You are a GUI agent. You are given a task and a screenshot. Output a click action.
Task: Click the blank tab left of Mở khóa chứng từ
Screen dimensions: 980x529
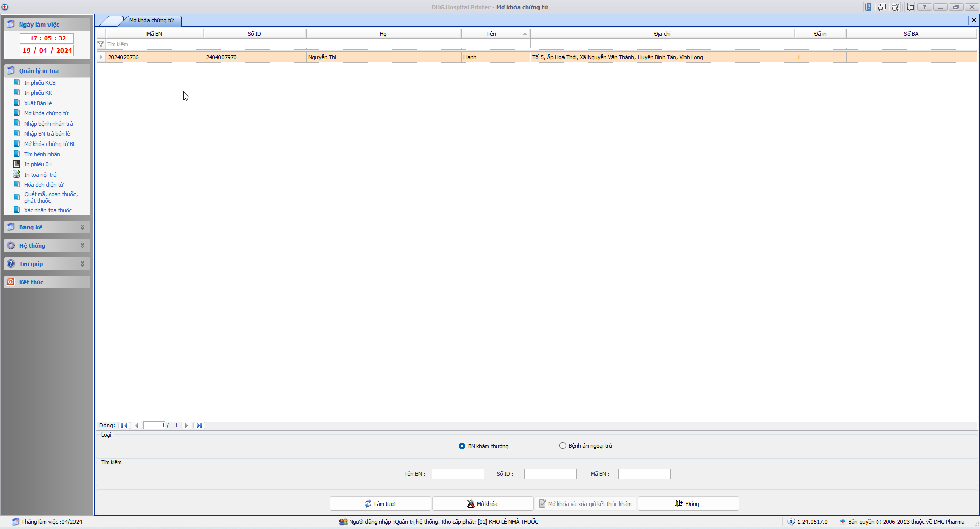click(110, 21)
